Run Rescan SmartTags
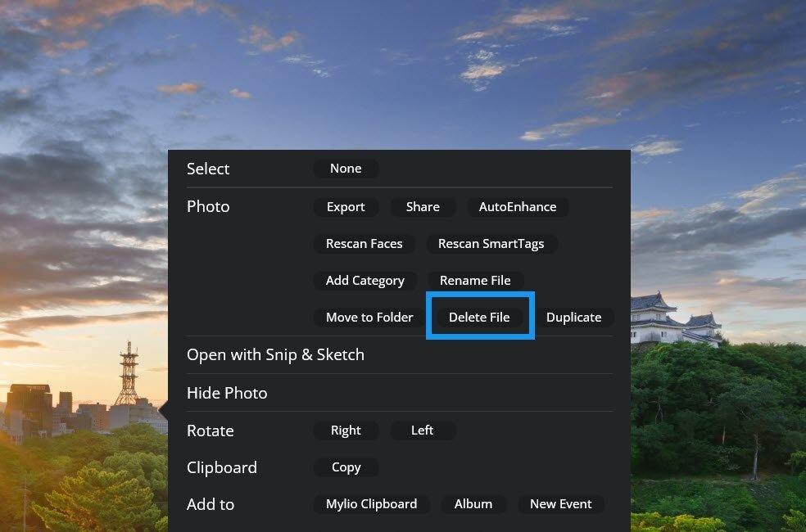 [491, 244]
